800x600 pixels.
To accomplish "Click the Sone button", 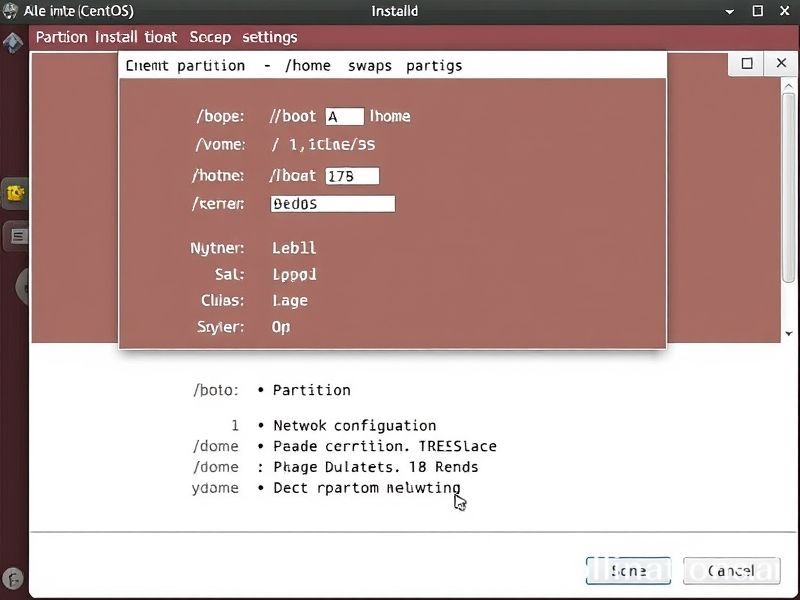I will [x=628, y=570].
